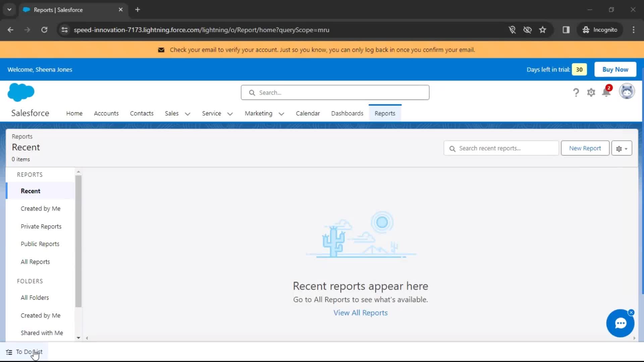This screenshot has width=644, height=362.
Task: Click the Sales tab label
Action: pyautogui.click(x=172, y=113)
